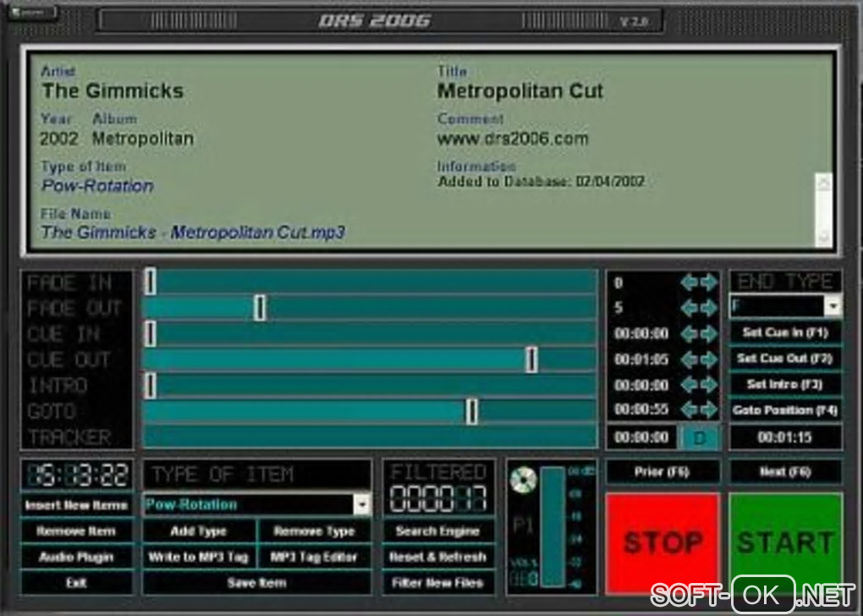The height and width of the screenshot is (616, 863).
Task: Click the Fade In slider handle
Action: (x=151, y=282)
